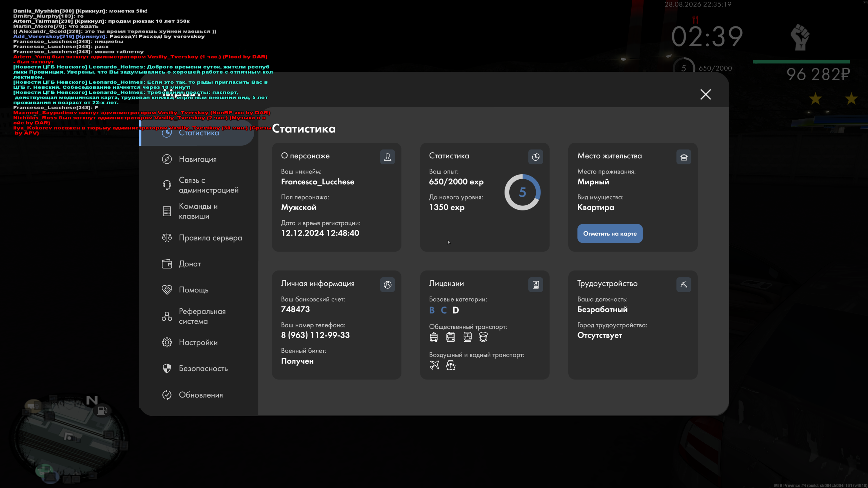Select the scales icon for Правила сервера
The width and height of the screenshot is (868, 488).
click(167, 238)
